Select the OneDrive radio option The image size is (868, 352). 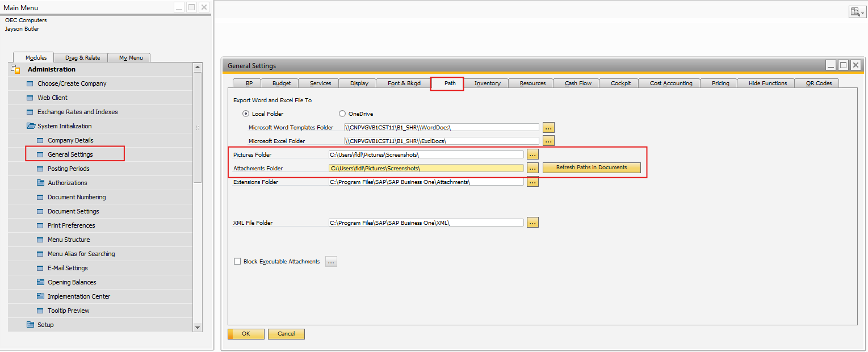point(342,114)
